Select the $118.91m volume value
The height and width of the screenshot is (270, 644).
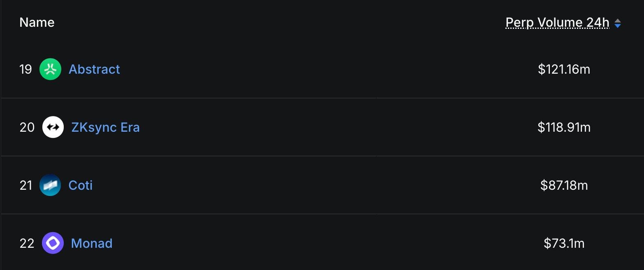[564, 127]
